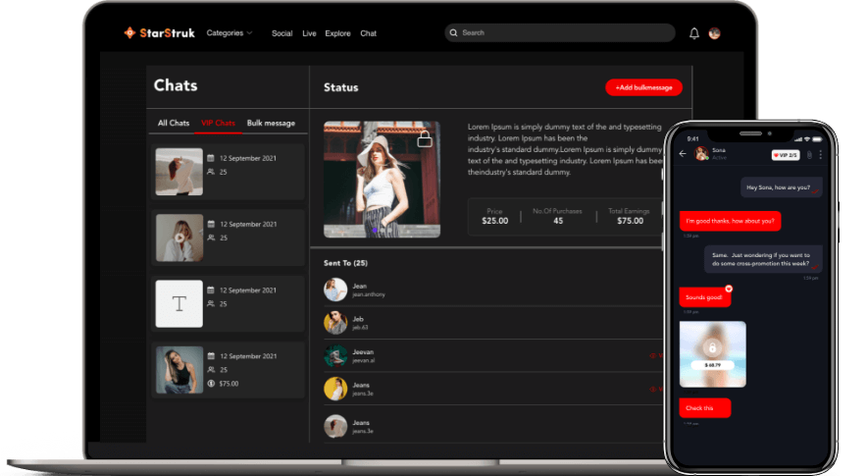This screenshot has height=476, width=868.
Task: Click the red eye icon on Jeevan's row
Action: pyautogui.click(x=652, y=355)
